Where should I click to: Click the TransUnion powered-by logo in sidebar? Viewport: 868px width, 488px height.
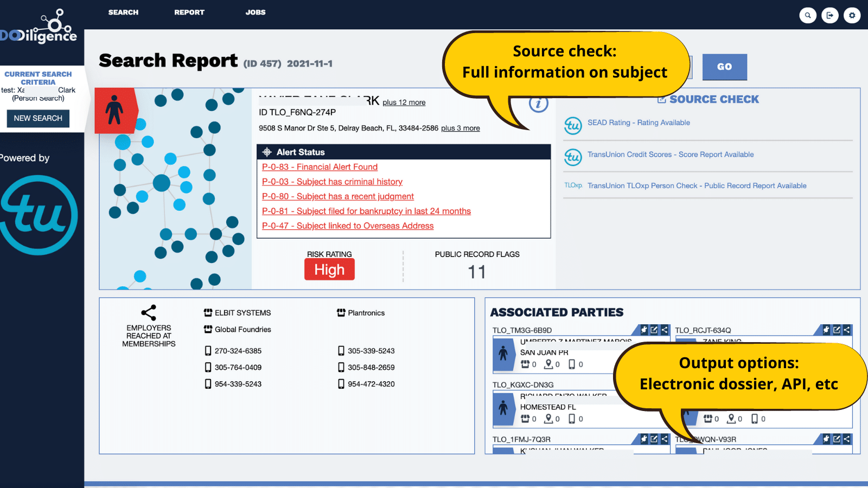[38, 215]
